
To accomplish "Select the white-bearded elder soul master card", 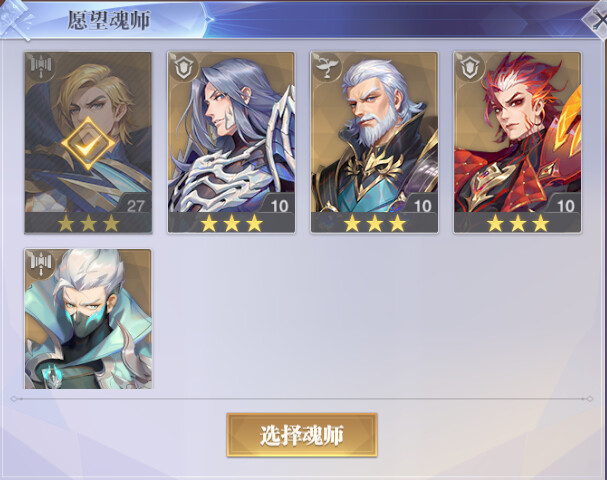I will (374, 142).
